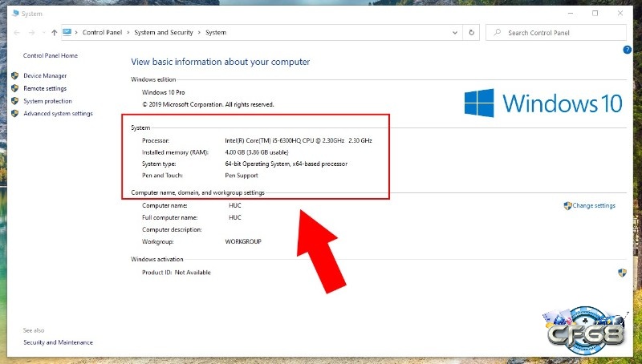The height and width of the screenshot is (364, 642).
Task: Open Control Panel Home link
Action: [x=51, y=56]
